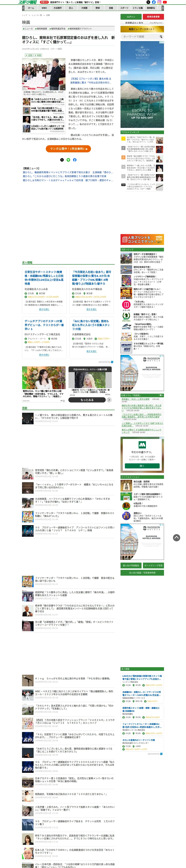This screenshot has width=186, height=868.
Task: Open the X (Twitter) icon in the header
Action: click(148, 2)
